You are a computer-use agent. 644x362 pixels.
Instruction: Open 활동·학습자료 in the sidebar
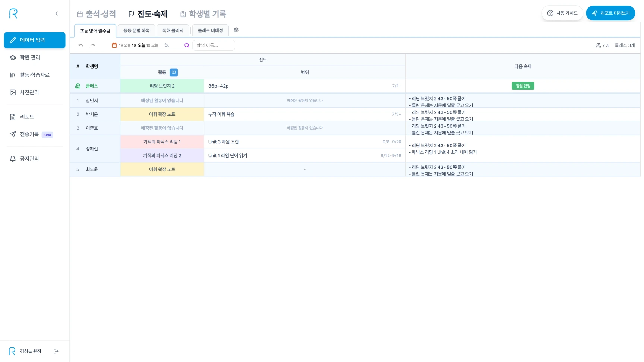[x=35, y=75]
